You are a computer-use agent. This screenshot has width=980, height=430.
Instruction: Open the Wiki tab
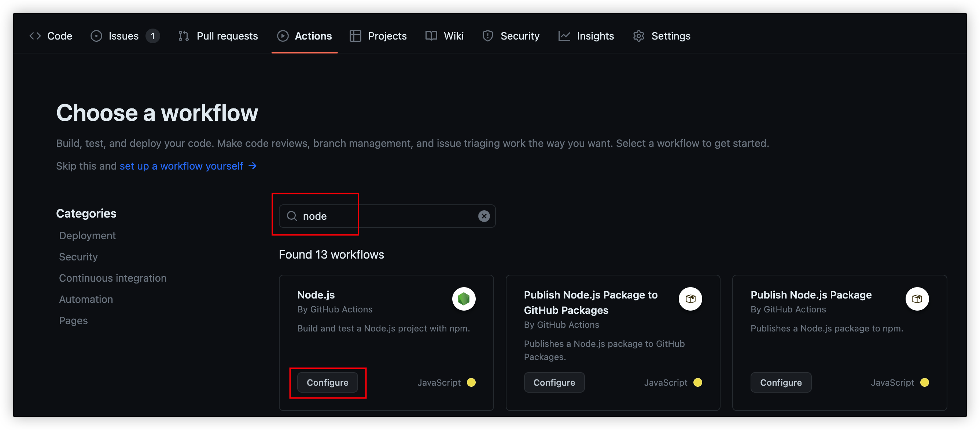point(444,36)
